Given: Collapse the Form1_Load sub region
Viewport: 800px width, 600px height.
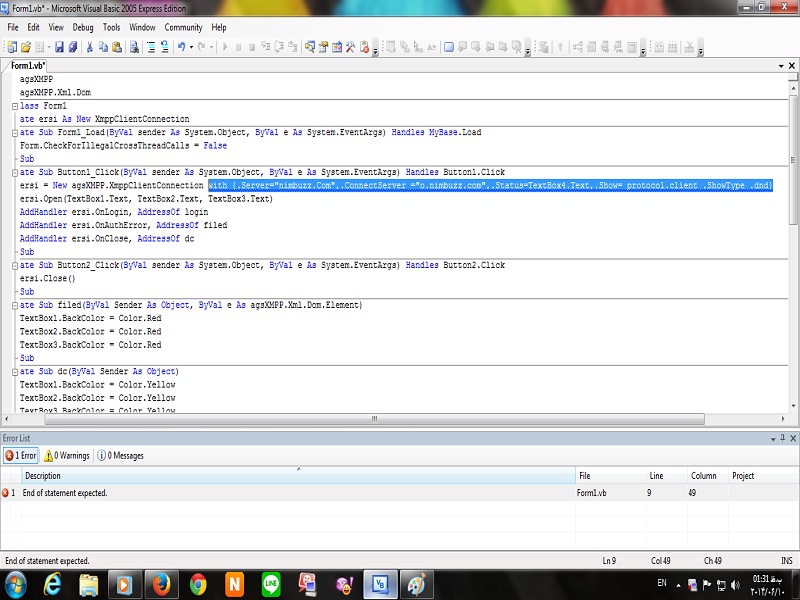Looking at the screenshot, I should pyautogui.click(x=15, y=133).
